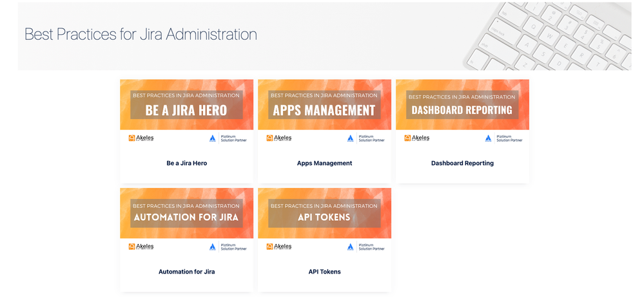This screenshot has height=298, width=644.
Task: Click Akeles logo on Be a Jira Hero card
Action: (141, 138)
